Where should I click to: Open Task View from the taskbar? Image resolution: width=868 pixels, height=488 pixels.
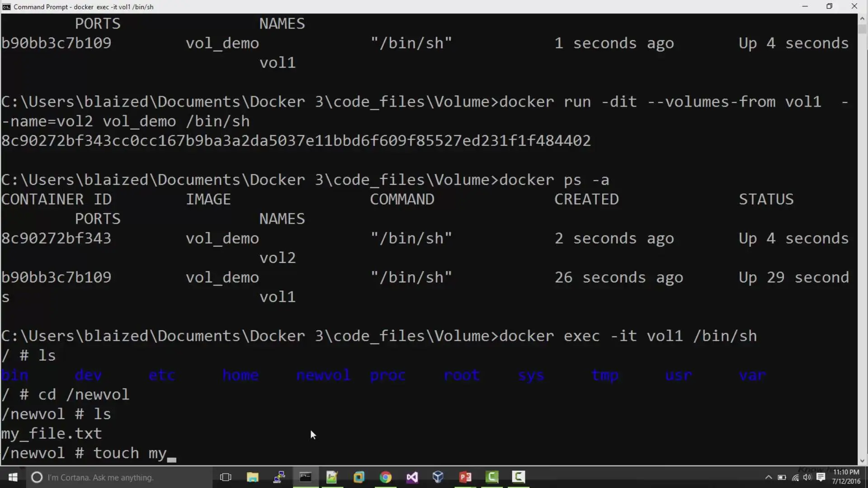226,477
